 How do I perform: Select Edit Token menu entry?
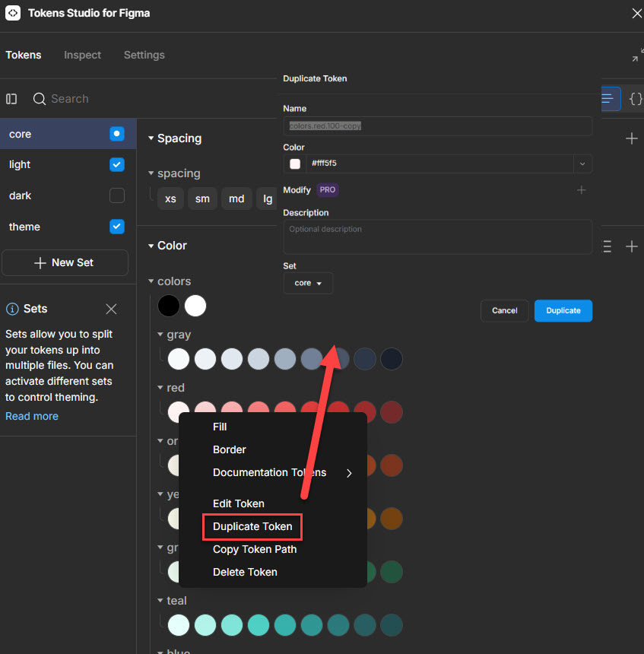(239, 503)
